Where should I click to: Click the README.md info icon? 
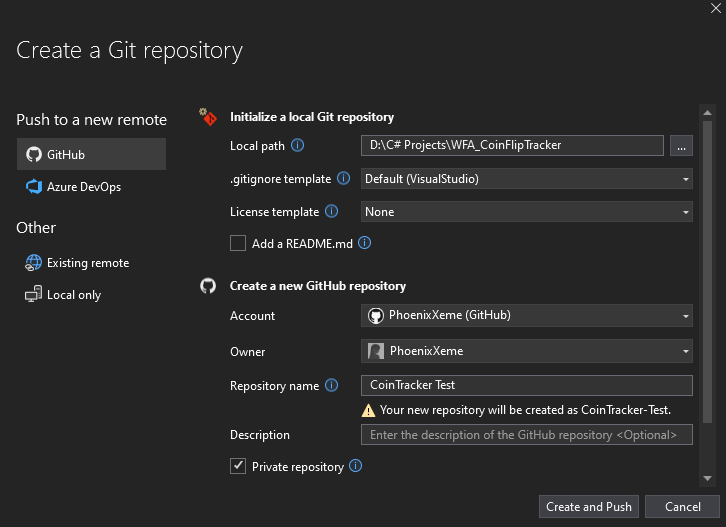365,243
